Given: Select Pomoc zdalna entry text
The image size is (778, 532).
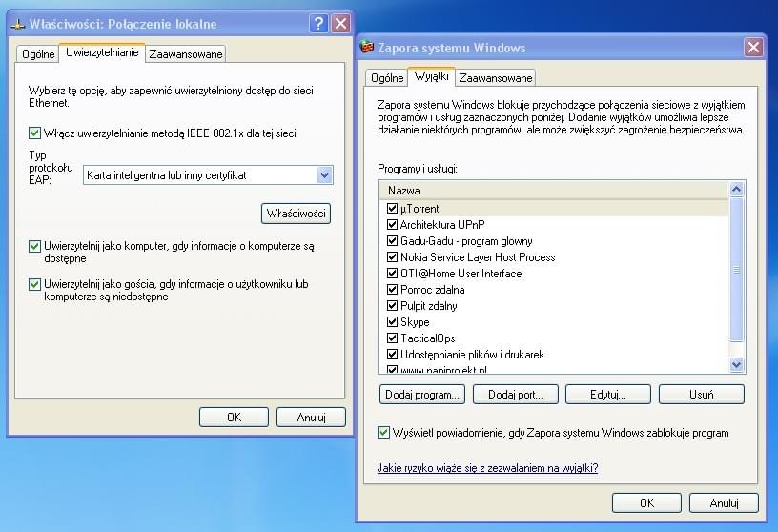Looking at the screenshot, I should point(432,290).
